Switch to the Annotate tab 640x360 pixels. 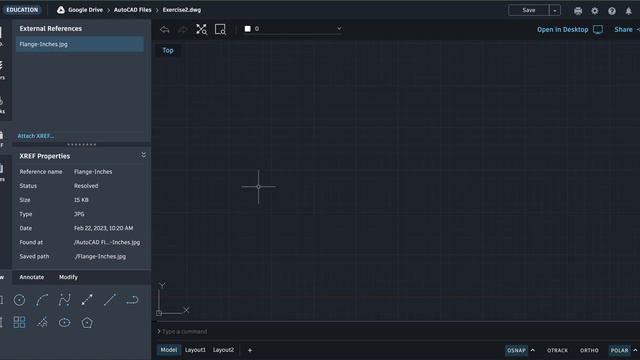point(32,277)
